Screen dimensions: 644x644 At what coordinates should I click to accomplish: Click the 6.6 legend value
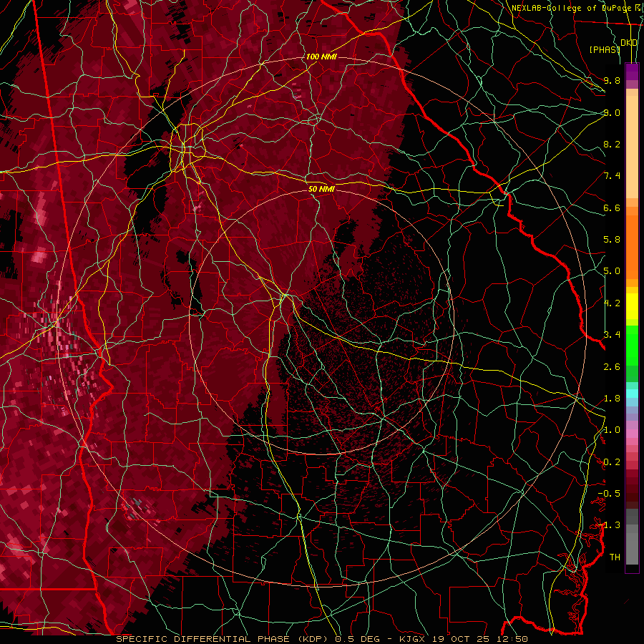click(x=612, y=208)
